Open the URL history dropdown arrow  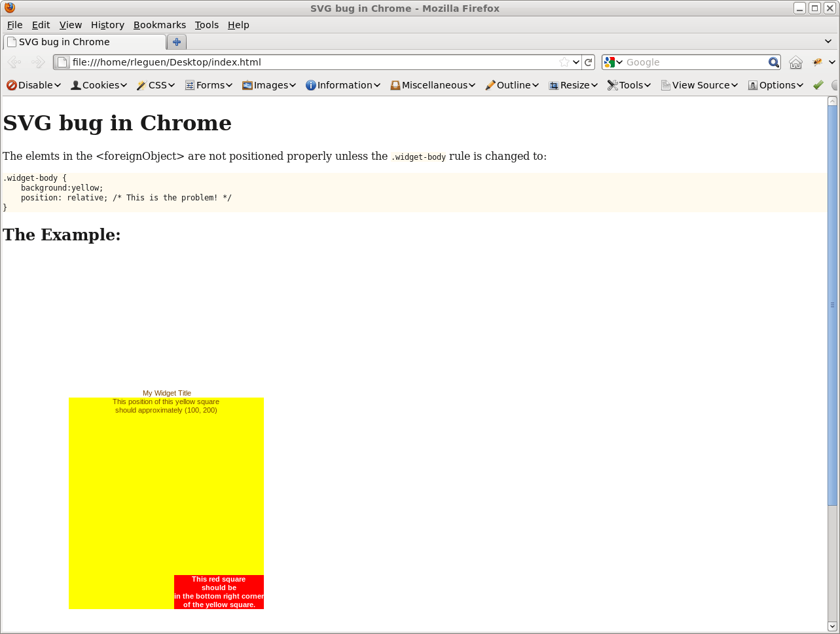pos(576,62)
